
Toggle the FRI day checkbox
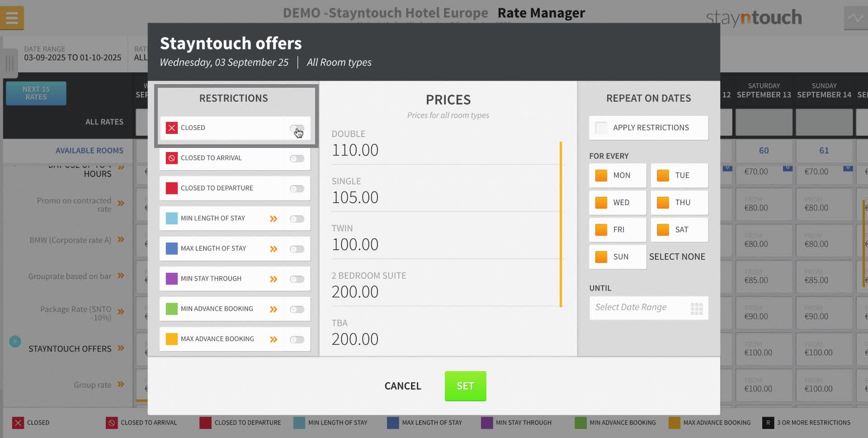(x=601, y=230)
